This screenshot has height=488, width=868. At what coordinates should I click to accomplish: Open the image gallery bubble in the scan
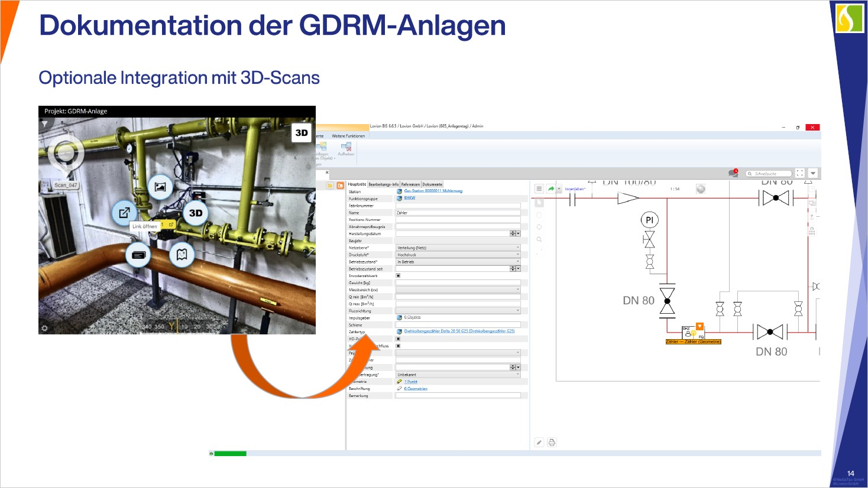pyautogui.click(x=160, y=187)
